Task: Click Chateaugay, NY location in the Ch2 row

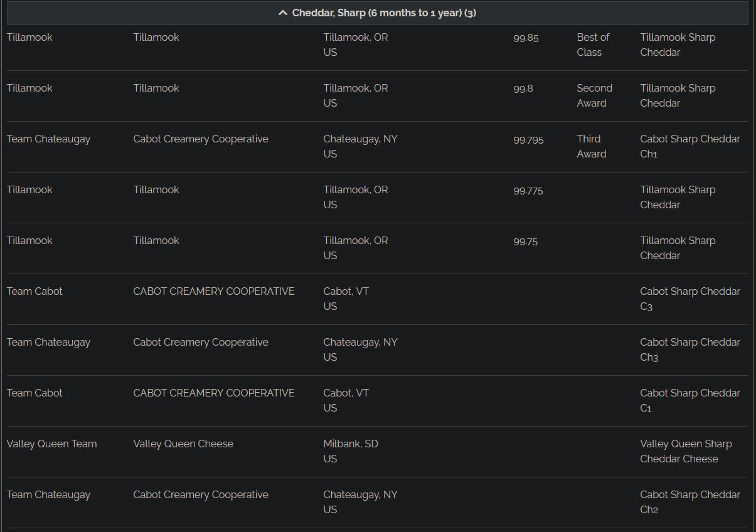Action: 360,502
